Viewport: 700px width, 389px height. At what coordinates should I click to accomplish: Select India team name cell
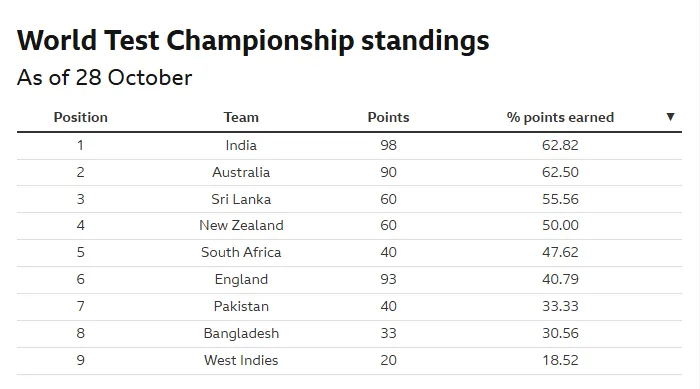241,145
